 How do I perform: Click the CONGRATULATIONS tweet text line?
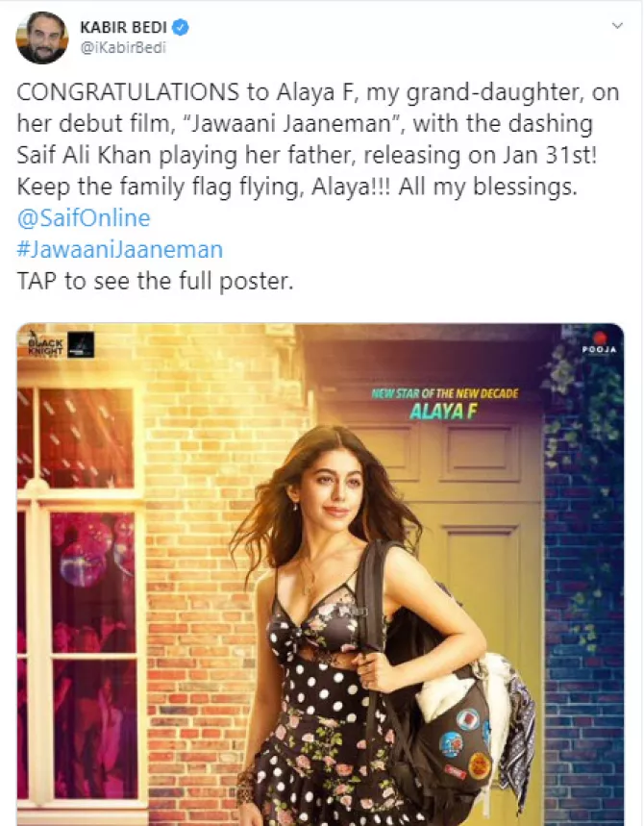point(317,92)
